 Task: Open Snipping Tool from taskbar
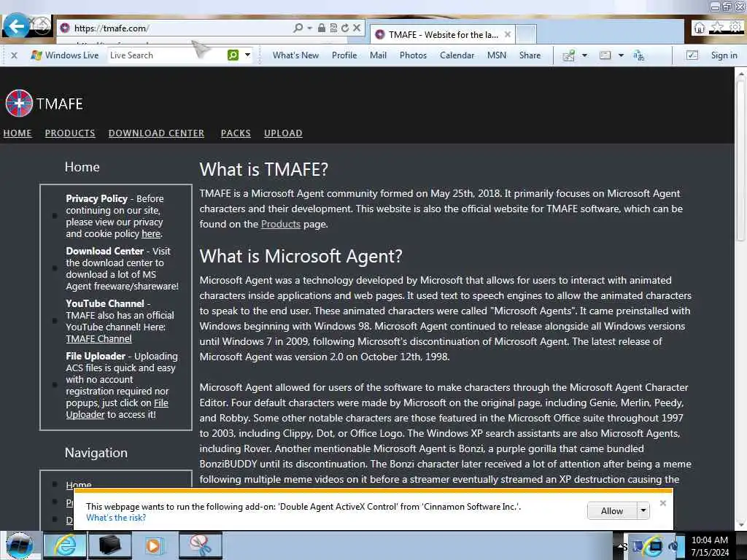[201, 545]
